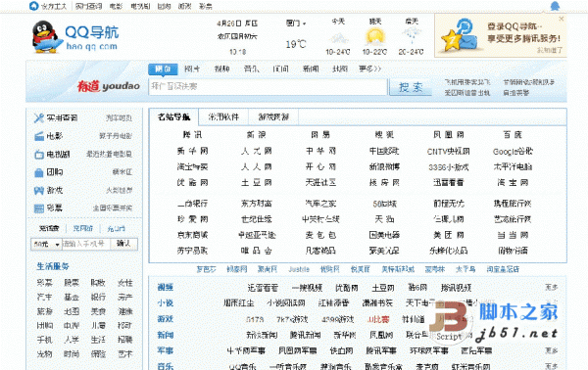Open the 当当网 link

tap(513, 235)
